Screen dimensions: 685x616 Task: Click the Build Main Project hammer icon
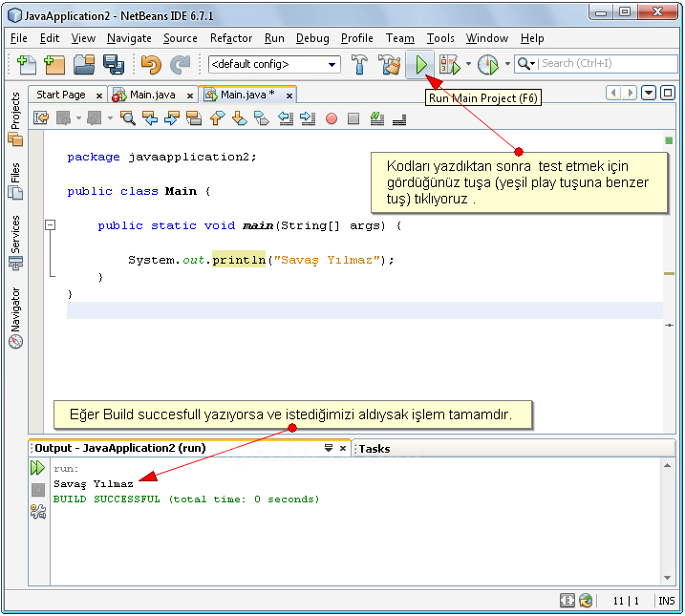tap(360, 65)
